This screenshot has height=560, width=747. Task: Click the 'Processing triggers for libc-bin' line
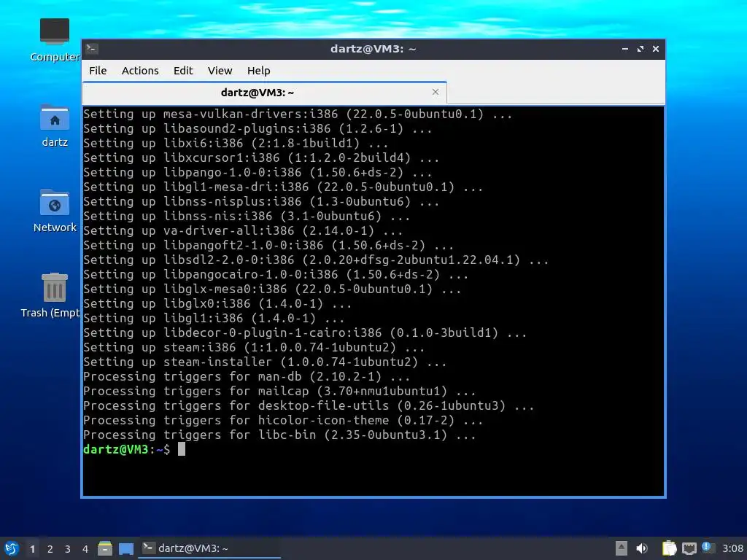coord(279,435)
